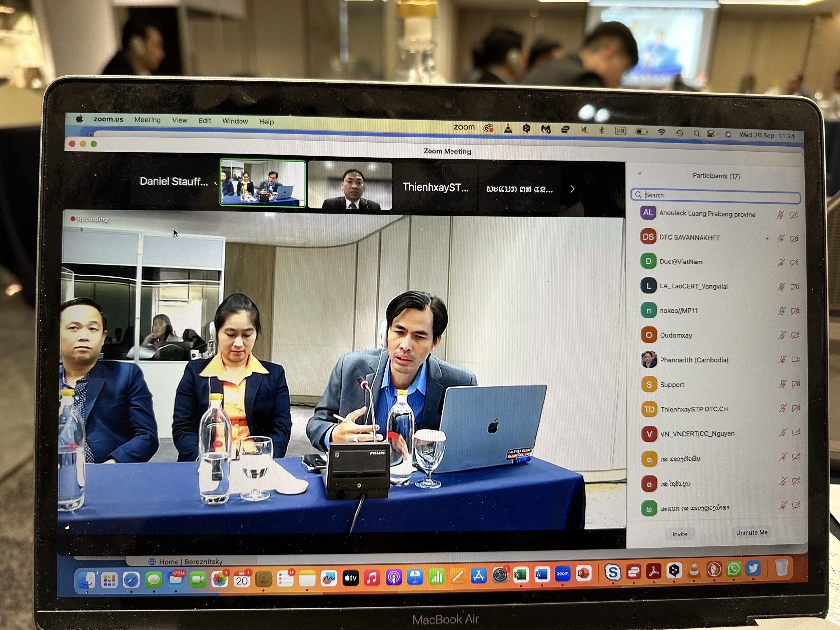The image size is (840, 630).
Task: Launch Safari from the Dock
Action: click(131, 580)
